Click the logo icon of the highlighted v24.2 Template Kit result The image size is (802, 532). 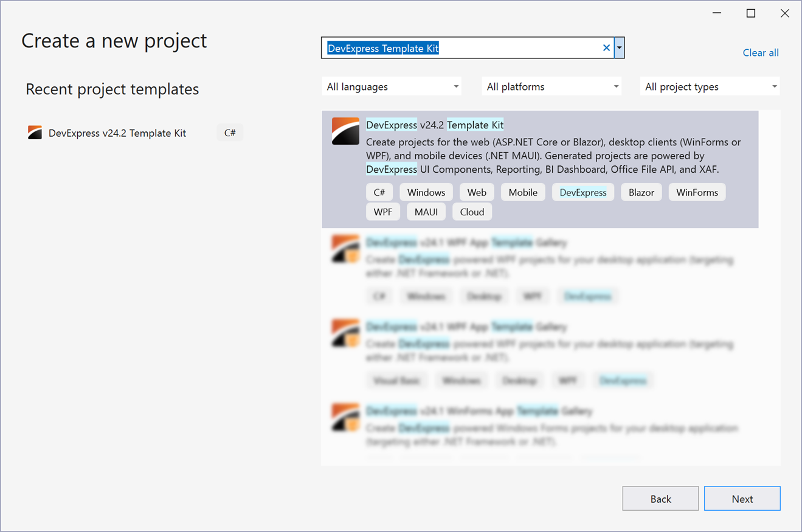click(345, 131)
